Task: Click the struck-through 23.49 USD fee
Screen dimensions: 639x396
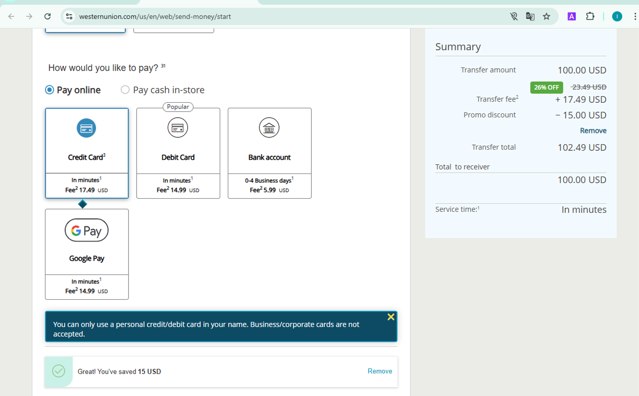Action: [588, 87]
